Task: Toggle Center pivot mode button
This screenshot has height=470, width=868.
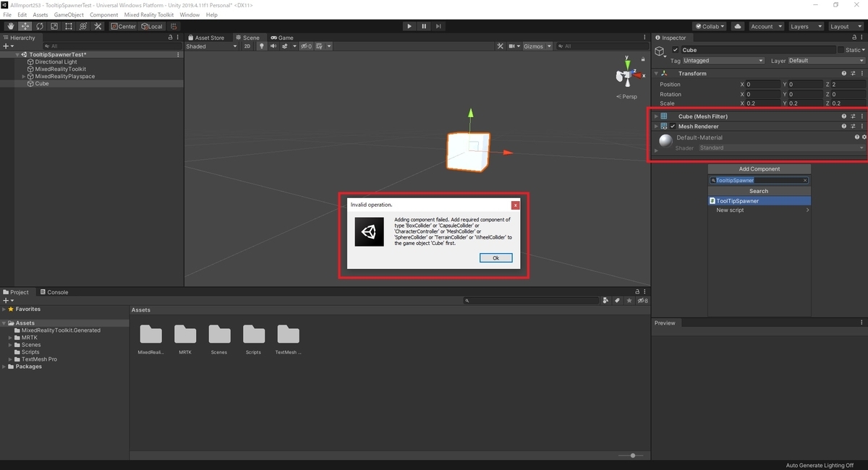Action: [124, 26]
